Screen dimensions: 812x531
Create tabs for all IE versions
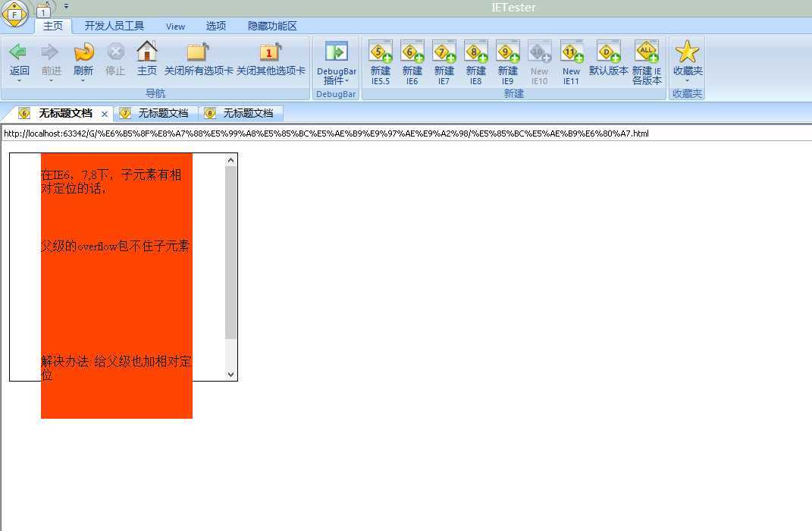647,52
